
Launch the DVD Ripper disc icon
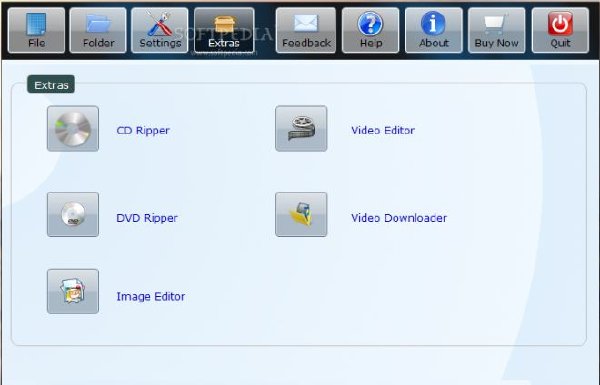click(73, 214)
